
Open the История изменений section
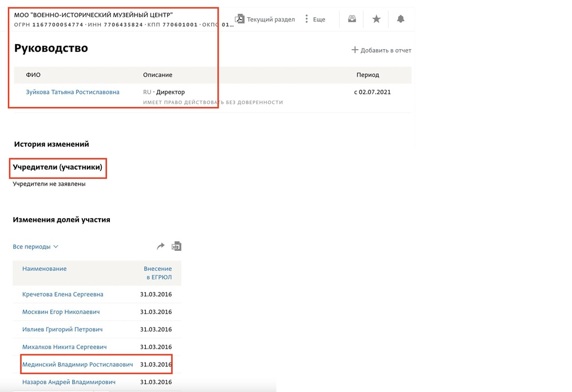[x=51, y=145]
